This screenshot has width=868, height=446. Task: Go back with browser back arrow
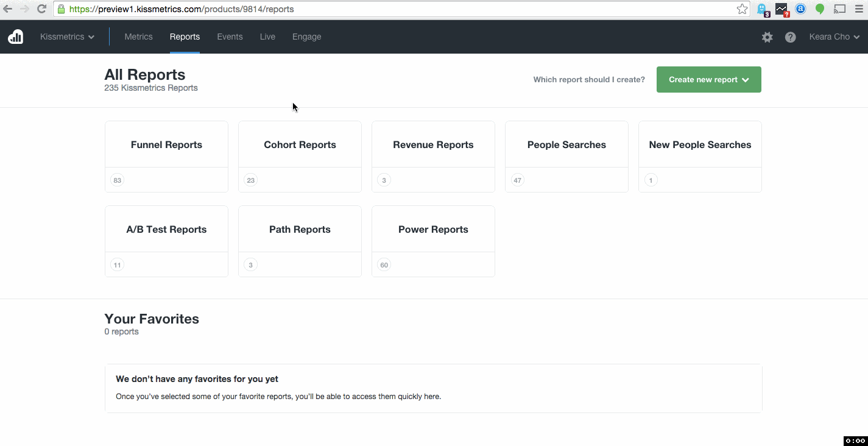tap(8, 9)
